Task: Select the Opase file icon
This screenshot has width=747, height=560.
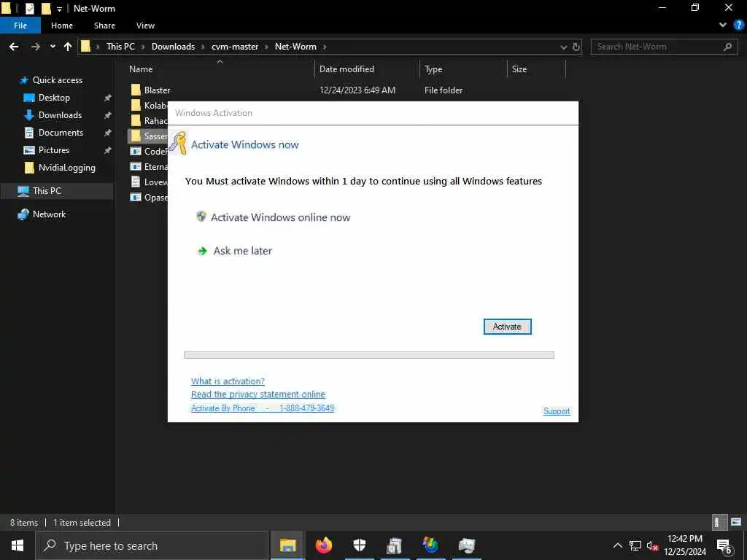Action: pyautogui.click(x=136, y=197)
